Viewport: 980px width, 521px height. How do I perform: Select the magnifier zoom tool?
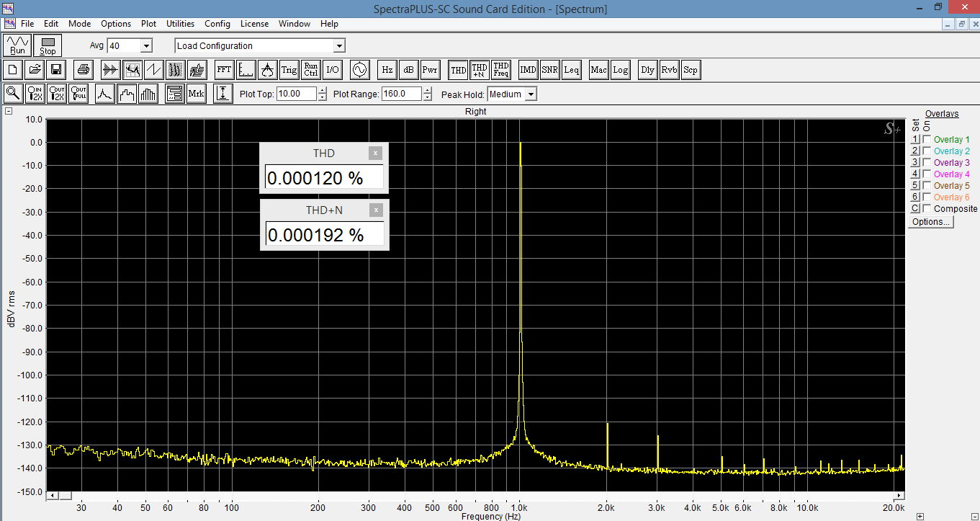[12, 94]
